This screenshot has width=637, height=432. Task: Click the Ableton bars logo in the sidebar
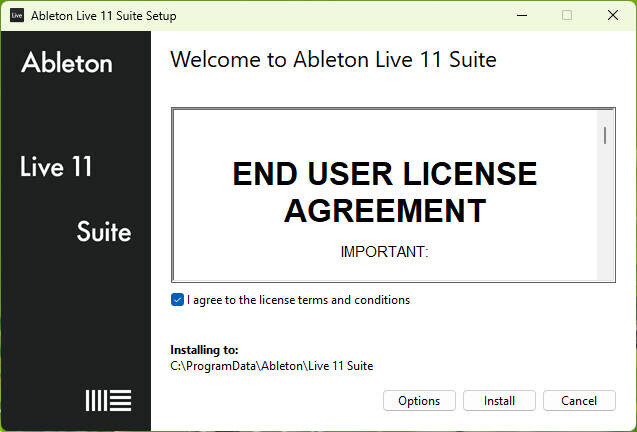(x=108, y=400)
